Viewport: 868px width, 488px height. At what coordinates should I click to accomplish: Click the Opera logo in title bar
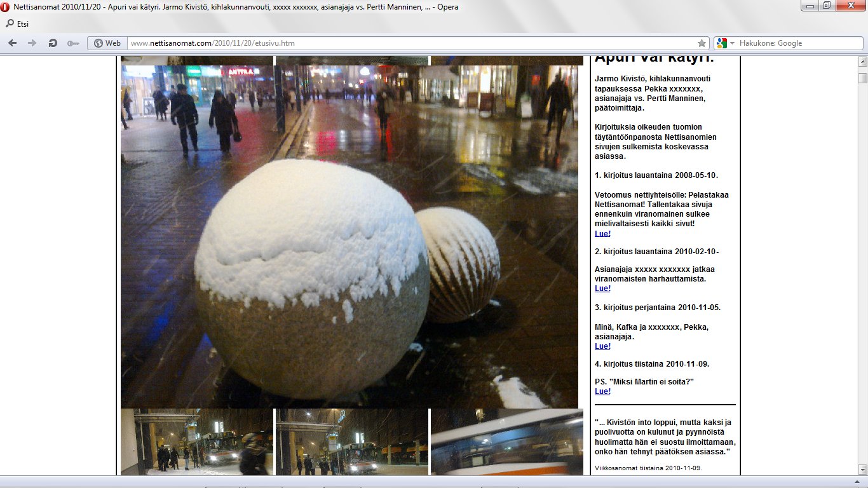[6, 7]
